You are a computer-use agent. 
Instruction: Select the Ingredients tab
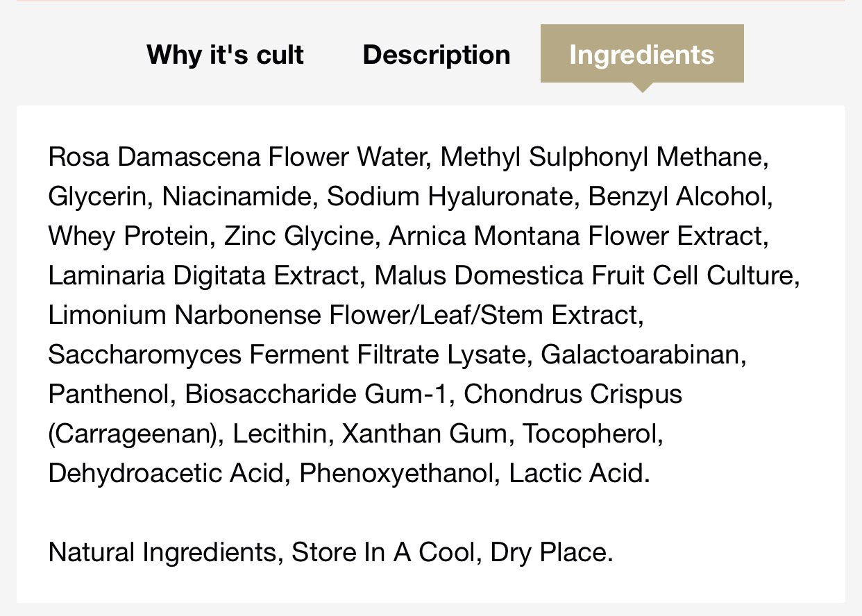pos(642,53)
